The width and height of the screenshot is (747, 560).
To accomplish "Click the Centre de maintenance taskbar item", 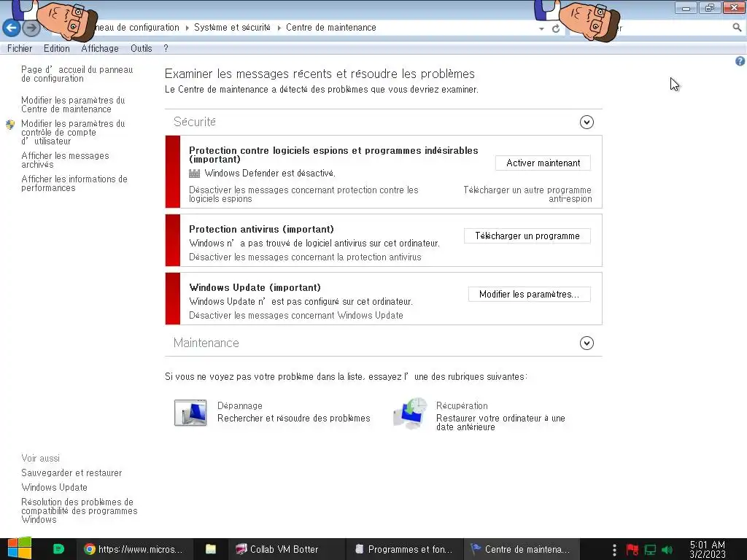I will pyautogui.click(x=521, y=549).
